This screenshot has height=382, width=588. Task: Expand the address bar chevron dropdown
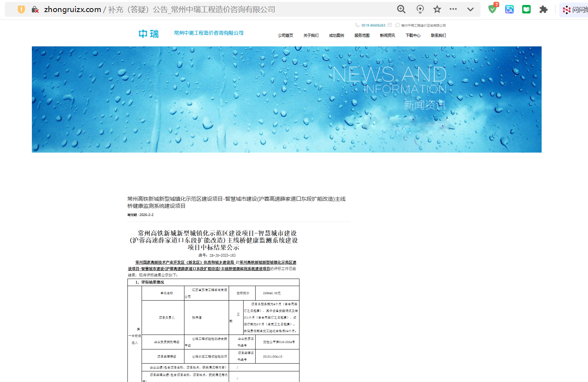coord(470,9)
